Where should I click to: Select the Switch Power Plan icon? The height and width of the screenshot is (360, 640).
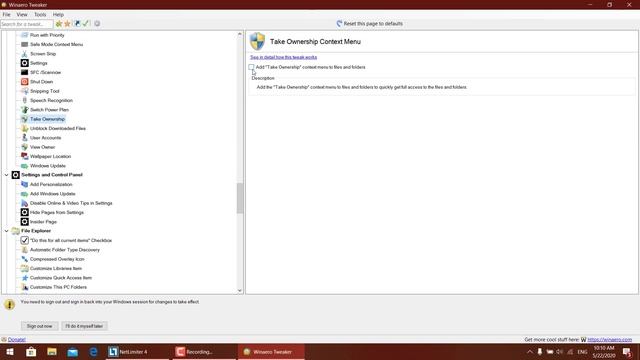(x=24, y=110)
